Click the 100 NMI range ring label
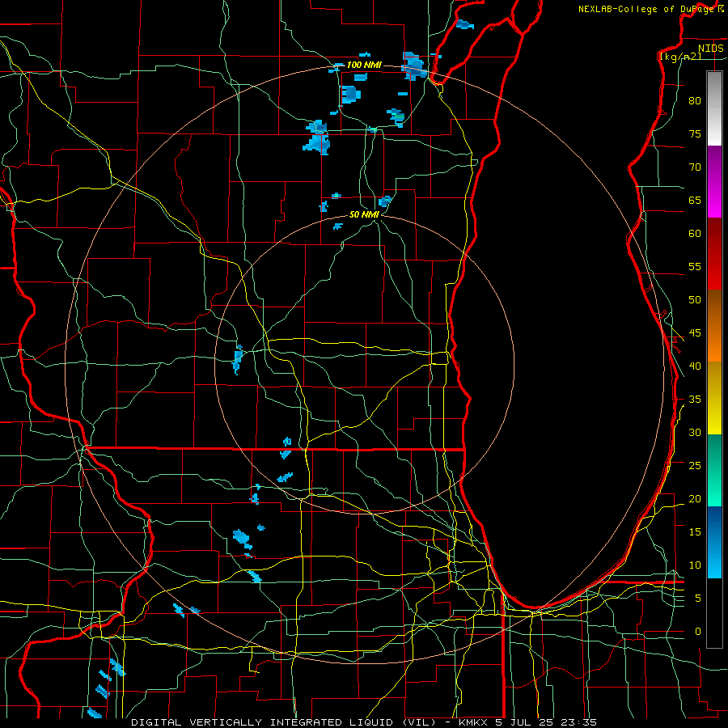 [x=364, y=65]
